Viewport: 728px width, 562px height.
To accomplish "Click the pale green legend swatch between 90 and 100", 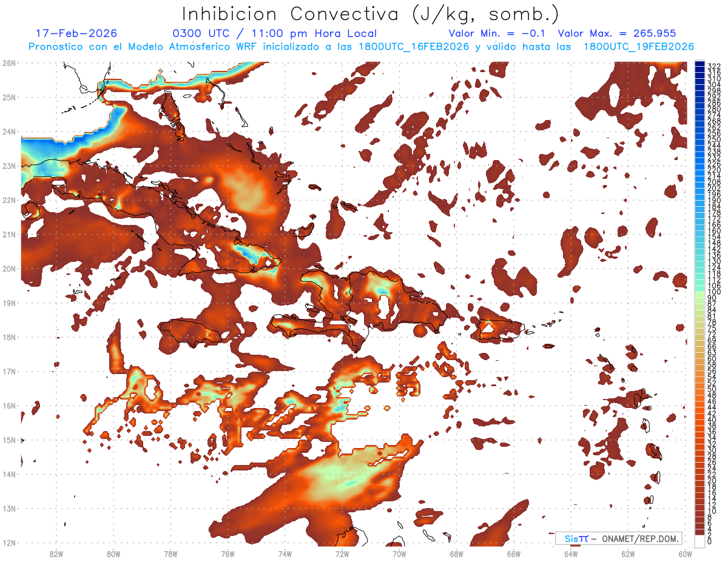I will point(699,293).
